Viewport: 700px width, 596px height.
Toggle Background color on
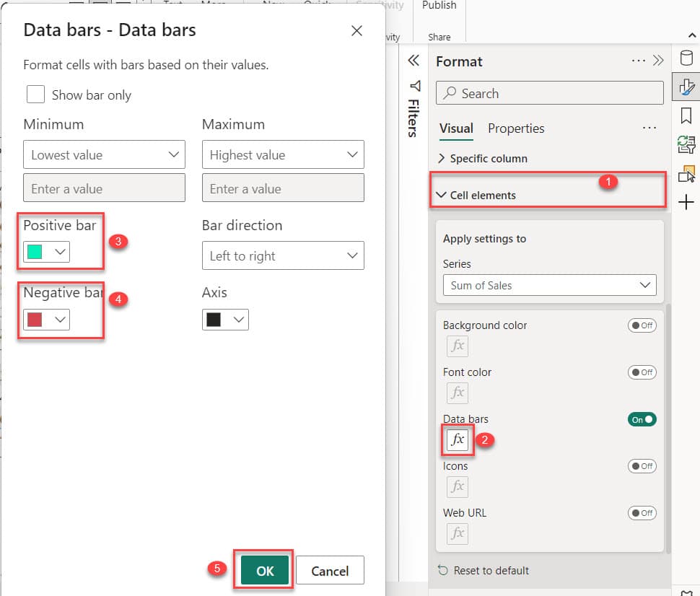point(642,325)
